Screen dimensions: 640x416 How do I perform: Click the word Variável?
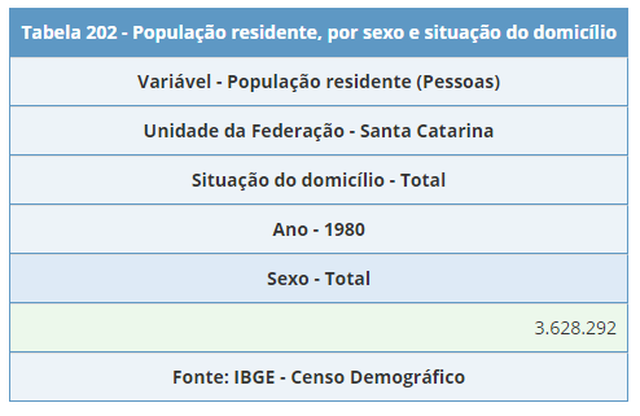pos(174,82)
